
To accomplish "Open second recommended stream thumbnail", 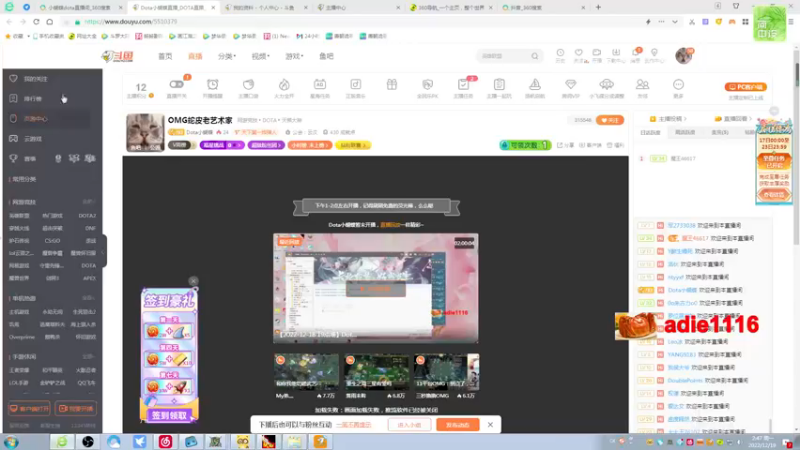I will click(x=377, y=371).
